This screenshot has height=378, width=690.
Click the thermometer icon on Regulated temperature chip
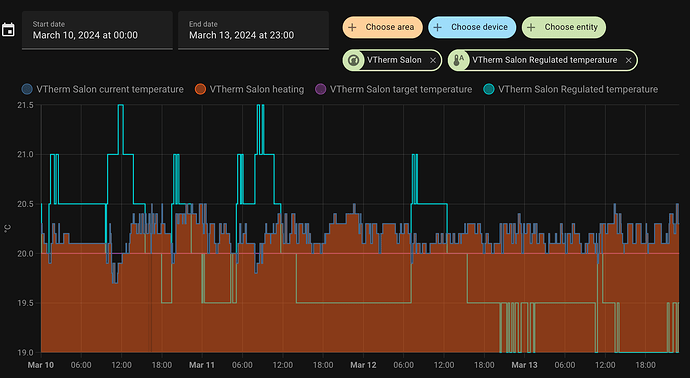click(x=459, y=60)
